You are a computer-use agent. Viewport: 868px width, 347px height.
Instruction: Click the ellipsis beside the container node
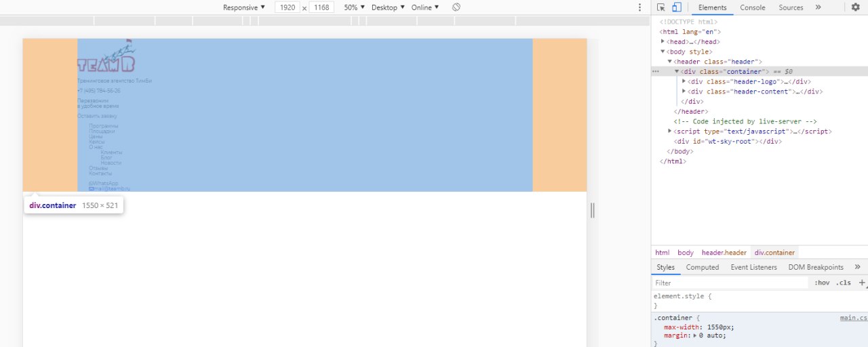[x=656, y=71]
